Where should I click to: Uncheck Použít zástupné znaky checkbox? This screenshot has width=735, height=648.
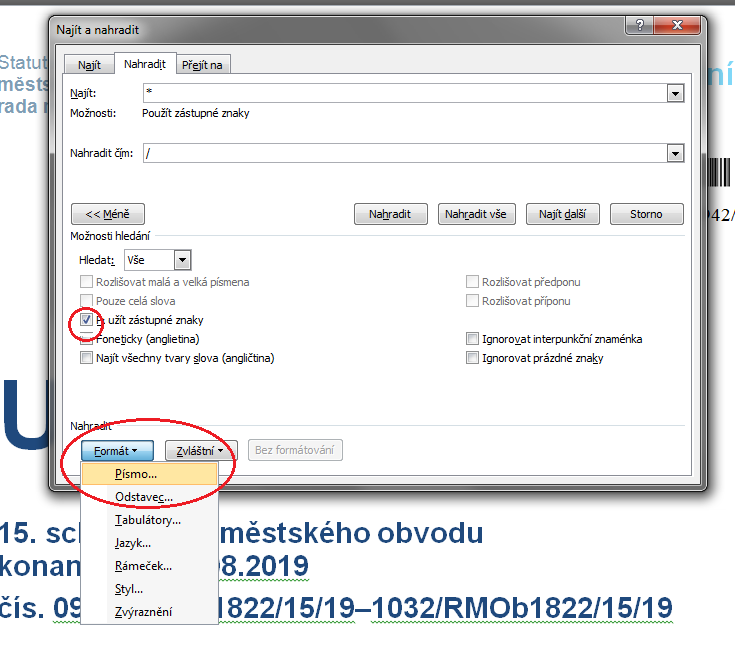[86, 320]
